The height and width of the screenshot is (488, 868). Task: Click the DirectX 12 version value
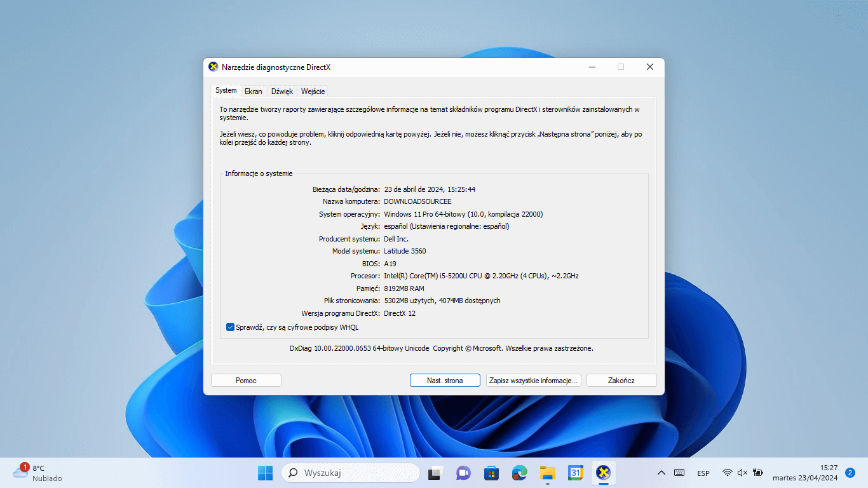[x=400, y=313]
